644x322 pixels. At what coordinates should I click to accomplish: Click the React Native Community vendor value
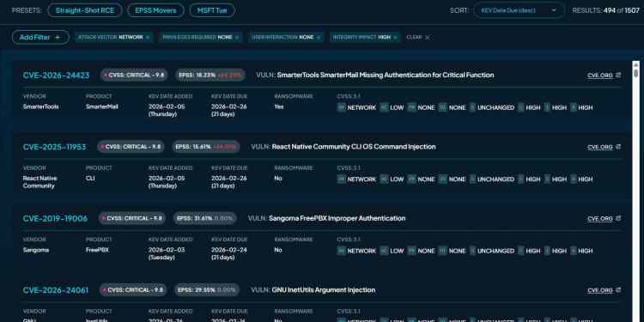(x=39, y=182)
